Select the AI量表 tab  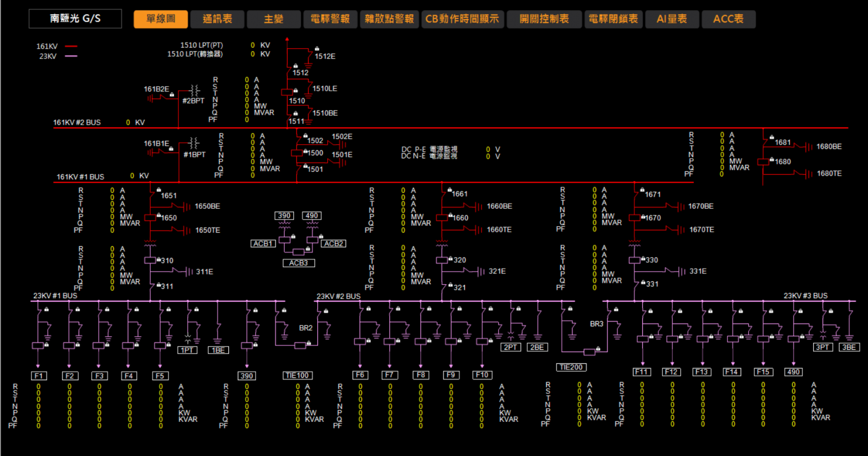coord(672,19)
